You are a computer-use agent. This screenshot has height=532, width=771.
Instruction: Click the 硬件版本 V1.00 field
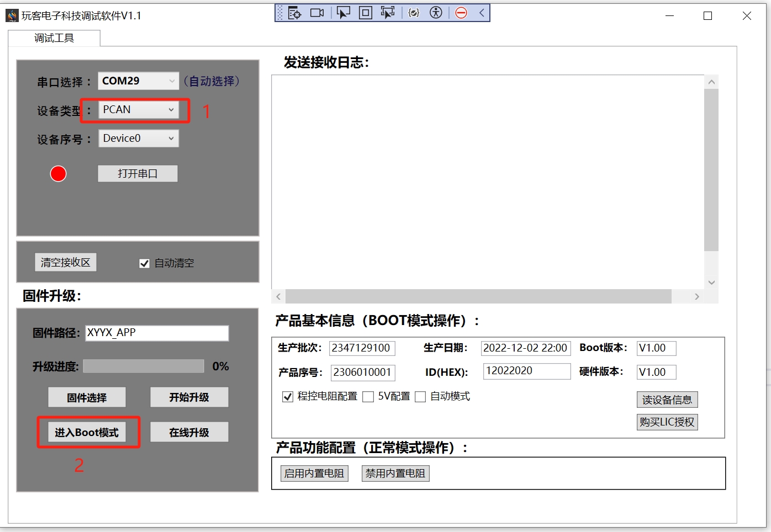(x=656, y=373)
